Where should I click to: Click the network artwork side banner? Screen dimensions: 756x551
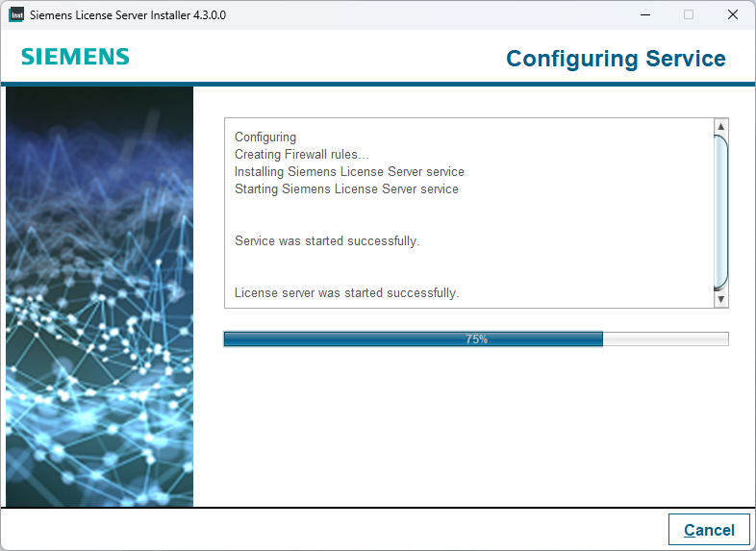coord(99,296)
